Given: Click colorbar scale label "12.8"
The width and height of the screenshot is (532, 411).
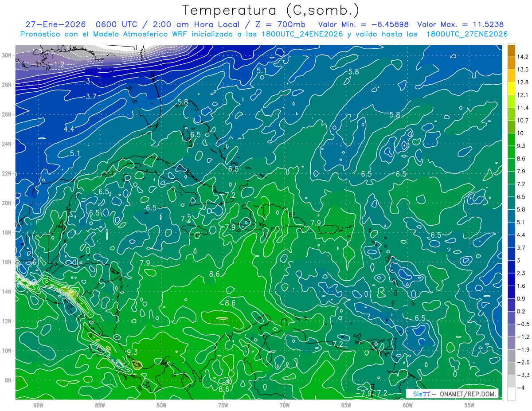Looking at the screenshot, I should click(x=523, y=82).
